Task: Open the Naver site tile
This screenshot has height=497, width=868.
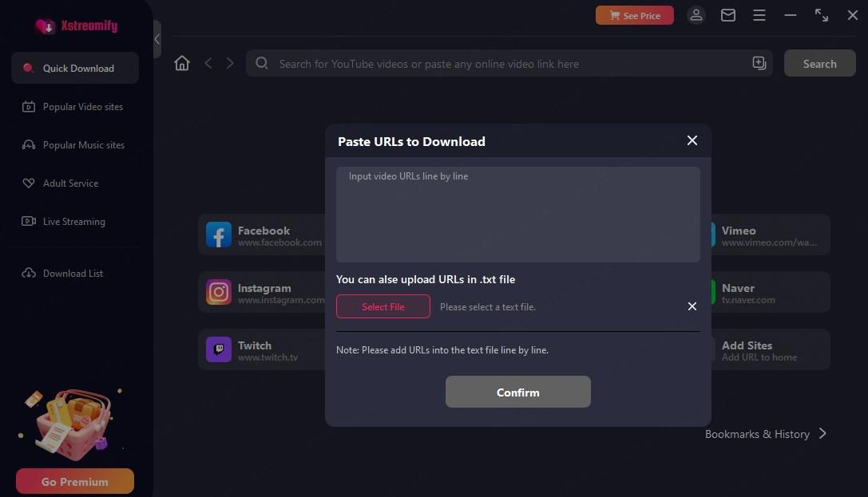Action: point(770,293)
